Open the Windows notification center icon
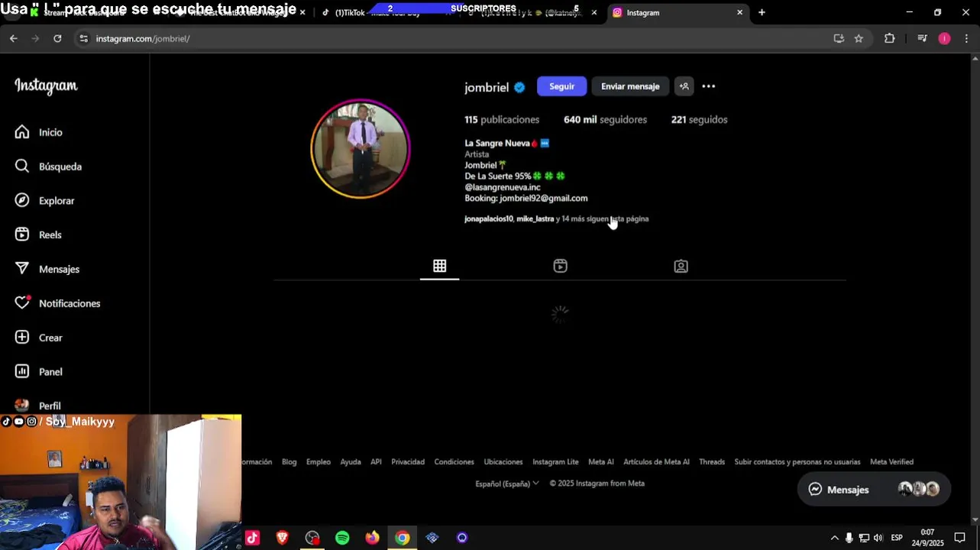 tap(959, 538)
